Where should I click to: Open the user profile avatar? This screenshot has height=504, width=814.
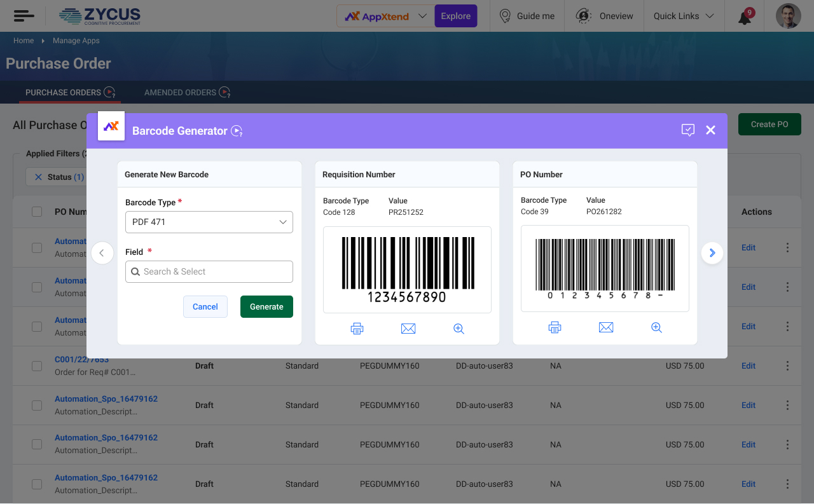click(789, 16)
